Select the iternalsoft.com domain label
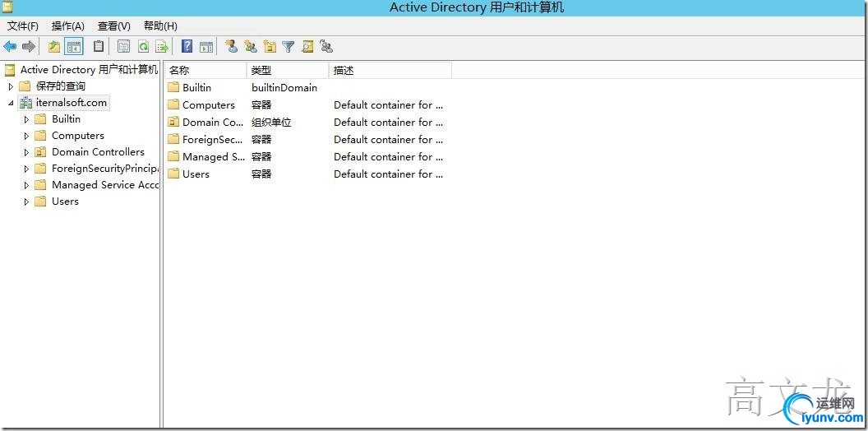 pyautogui.click(x=72, y=103)
